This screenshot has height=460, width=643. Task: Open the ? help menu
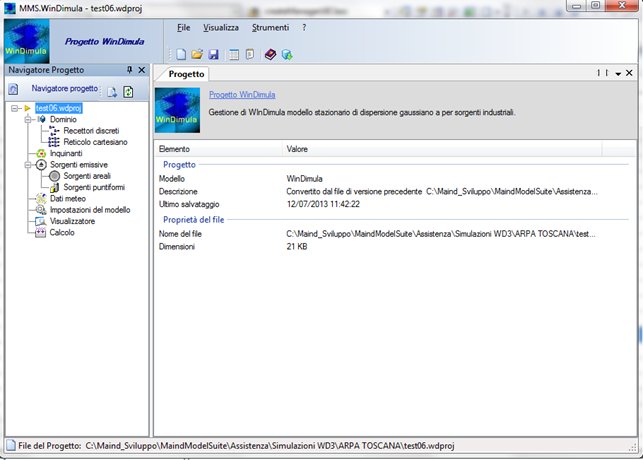304,27
